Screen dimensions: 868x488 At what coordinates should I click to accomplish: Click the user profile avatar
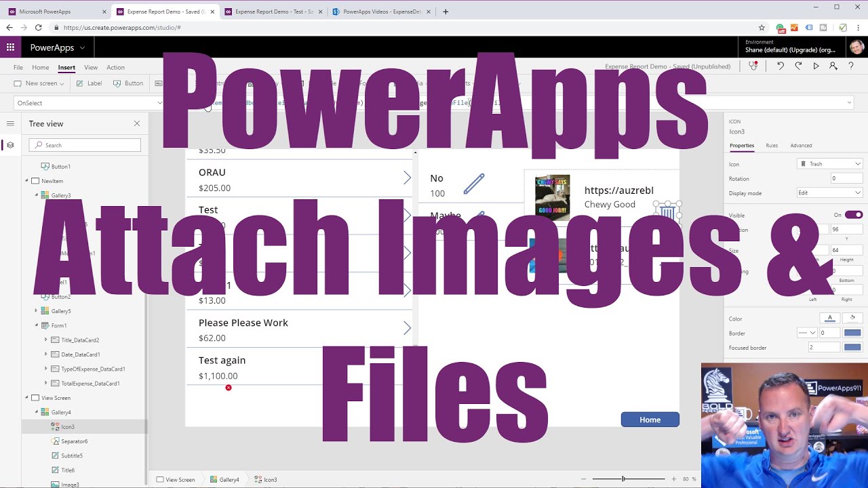coord(856,47)
